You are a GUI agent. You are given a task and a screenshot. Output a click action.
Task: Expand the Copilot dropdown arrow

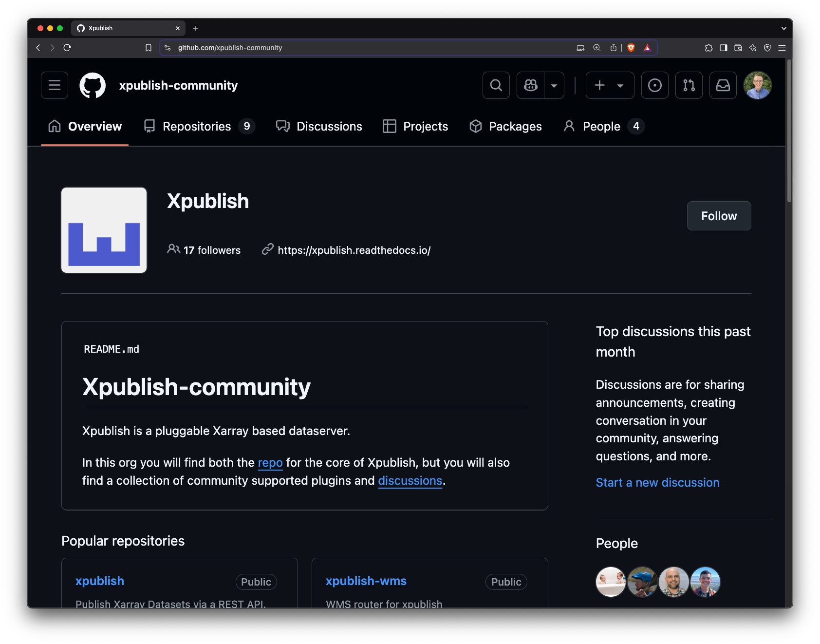(x=554, y=85)
